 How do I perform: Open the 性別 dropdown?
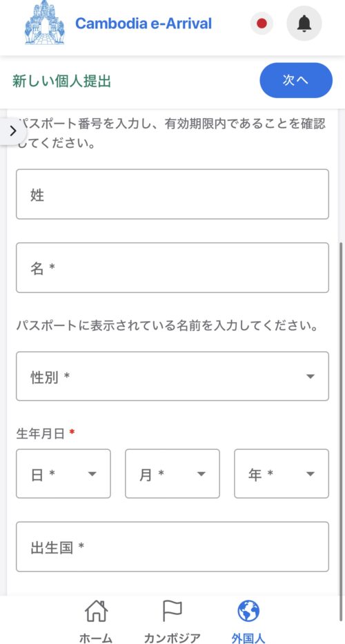[172, 376]
